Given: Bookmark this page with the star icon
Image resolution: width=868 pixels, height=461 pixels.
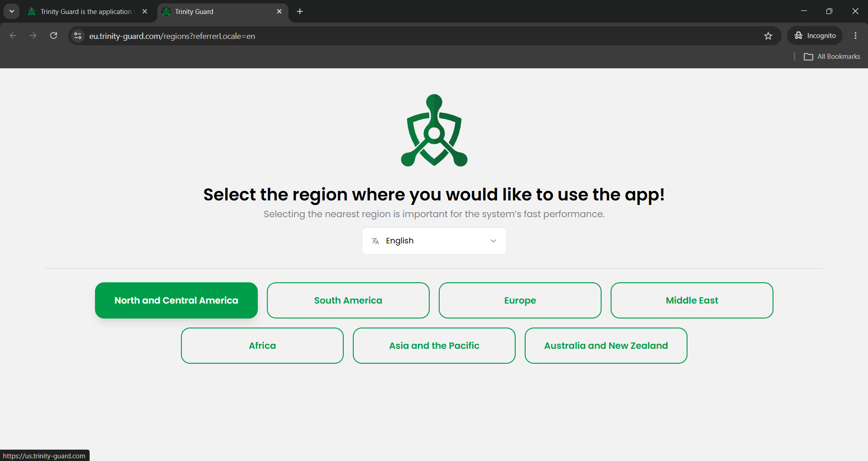Looking at the screenshot, I should tap(768, 36).
